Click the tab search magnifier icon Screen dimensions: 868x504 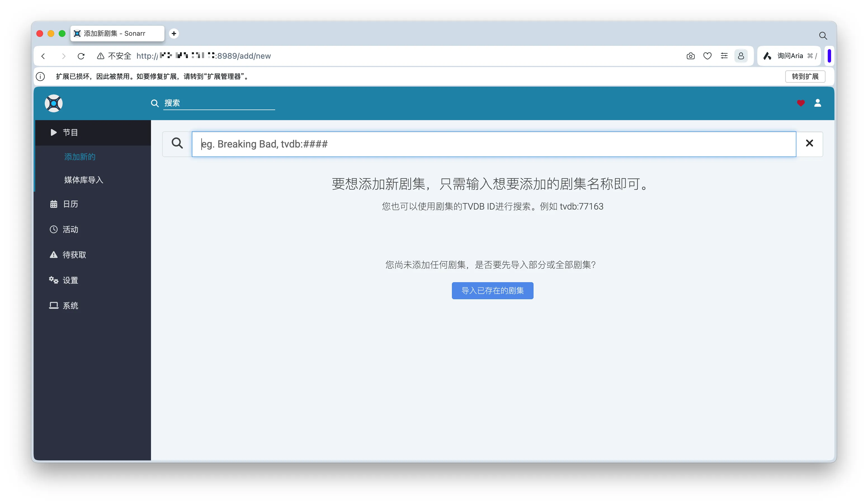point(823,35)
